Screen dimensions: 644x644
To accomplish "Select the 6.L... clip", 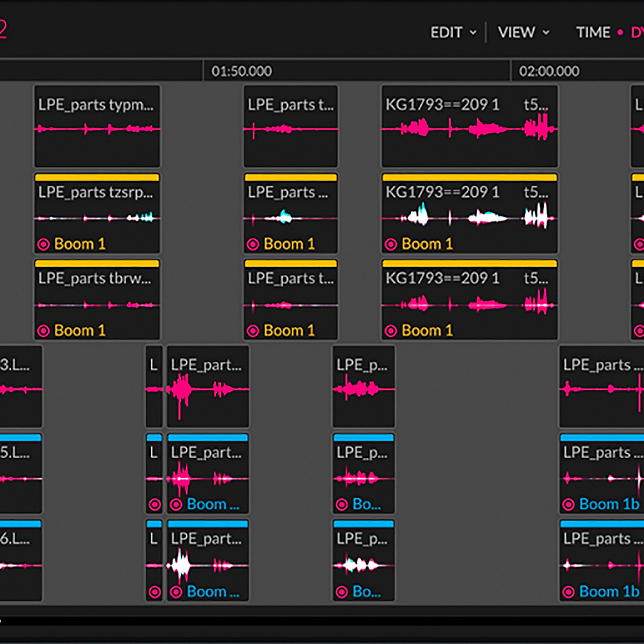I will pos(21,560).
